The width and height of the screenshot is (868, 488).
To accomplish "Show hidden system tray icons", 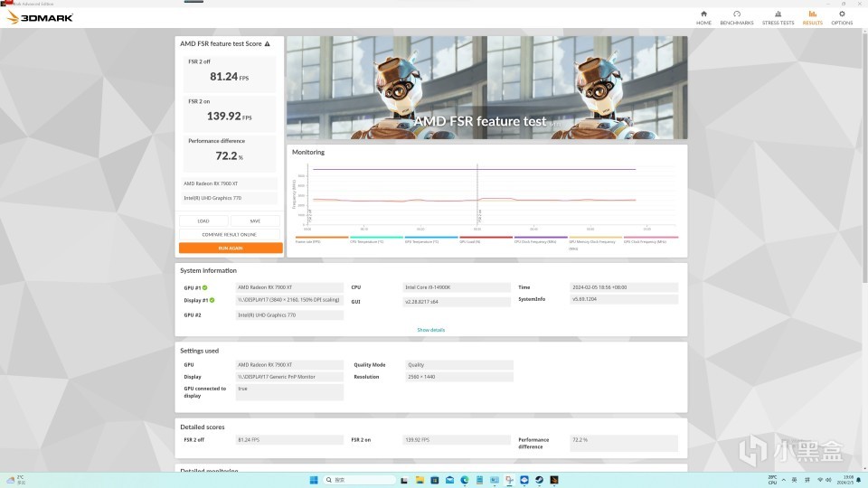I will pyautogui.click(x=783, y=480).
